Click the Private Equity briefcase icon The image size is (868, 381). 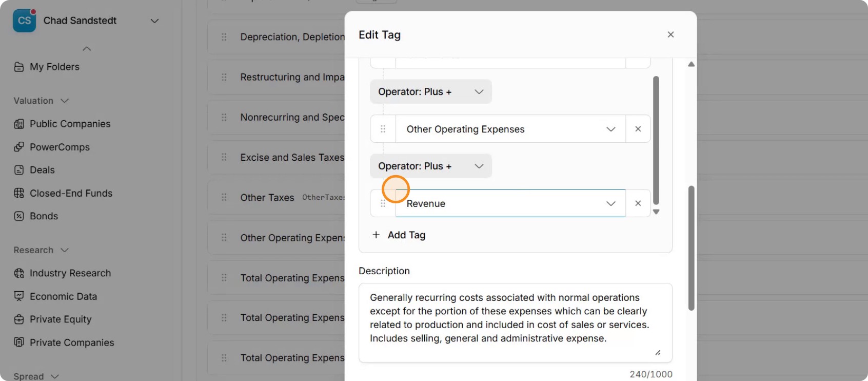19,319
